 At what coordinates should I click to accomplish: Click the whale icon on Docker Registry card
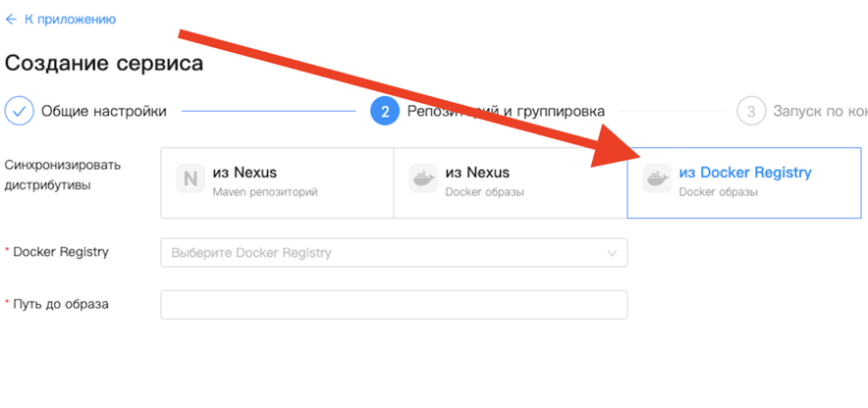656,179
